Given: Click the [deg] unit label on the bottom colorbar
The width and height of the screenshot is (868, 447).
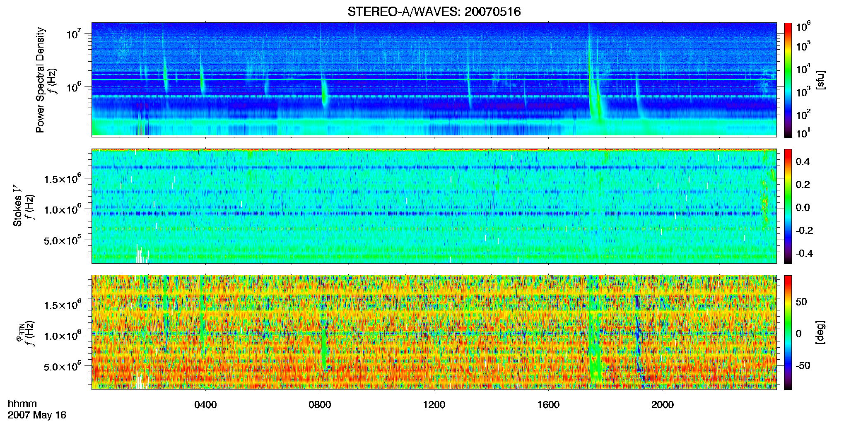Looking at the screenshot, I should [x=820, y=332].
